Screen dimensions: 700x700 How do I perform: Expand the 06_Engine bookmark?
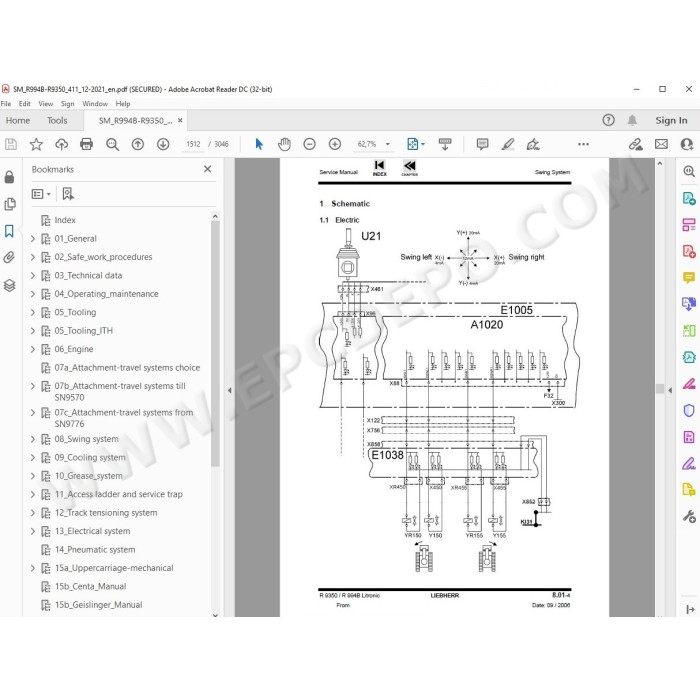[33, 349]
